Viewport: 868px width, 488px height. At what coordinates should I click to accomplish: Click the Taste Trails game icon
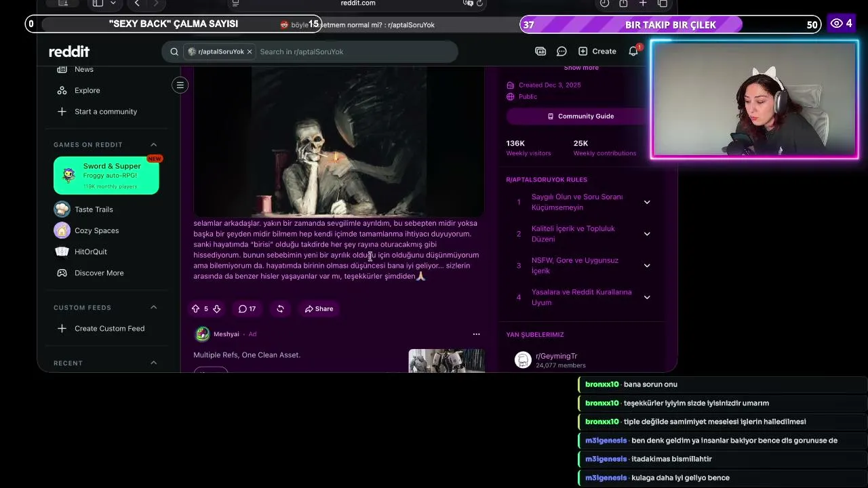point(62,209)
